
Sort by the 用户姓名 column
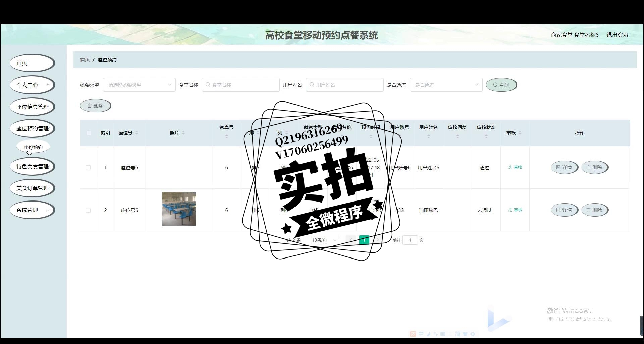pyautogui.click(x=428, y=136)
